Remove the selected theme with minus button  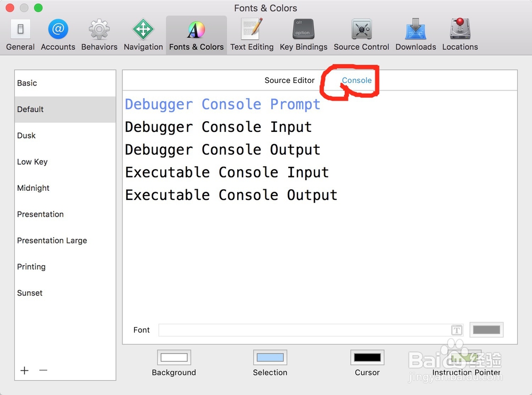pos(43,370)
